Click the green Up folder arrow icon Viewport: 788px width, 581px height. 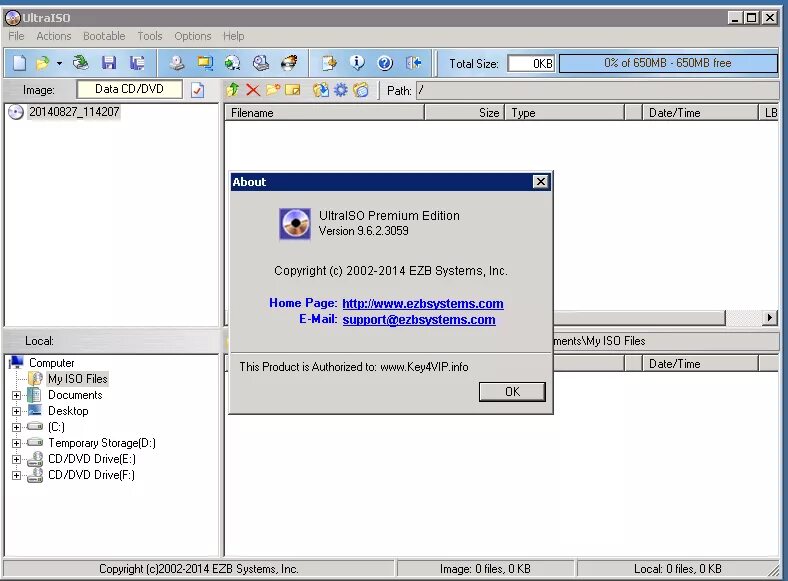232,90
